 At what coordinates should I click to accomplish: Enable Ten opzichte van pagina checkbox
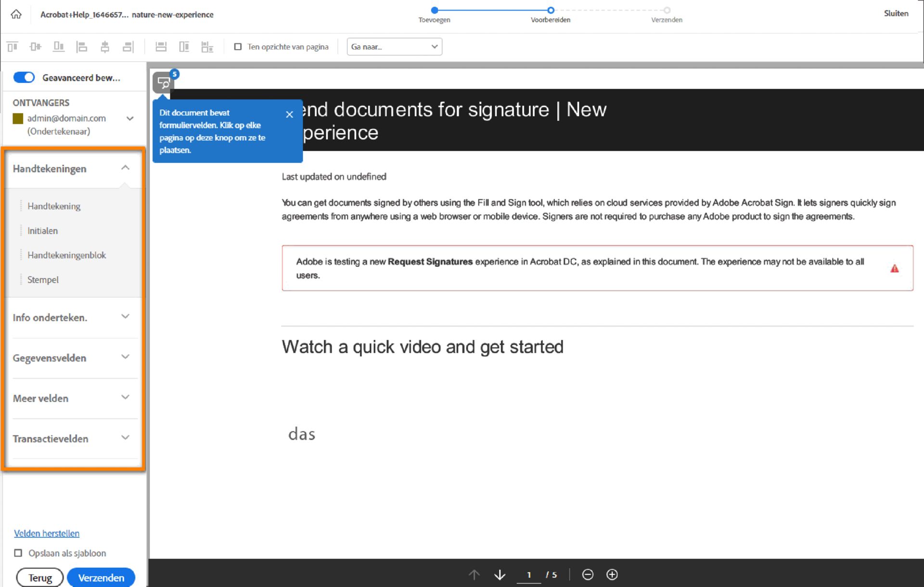click(x=238, y=47)
